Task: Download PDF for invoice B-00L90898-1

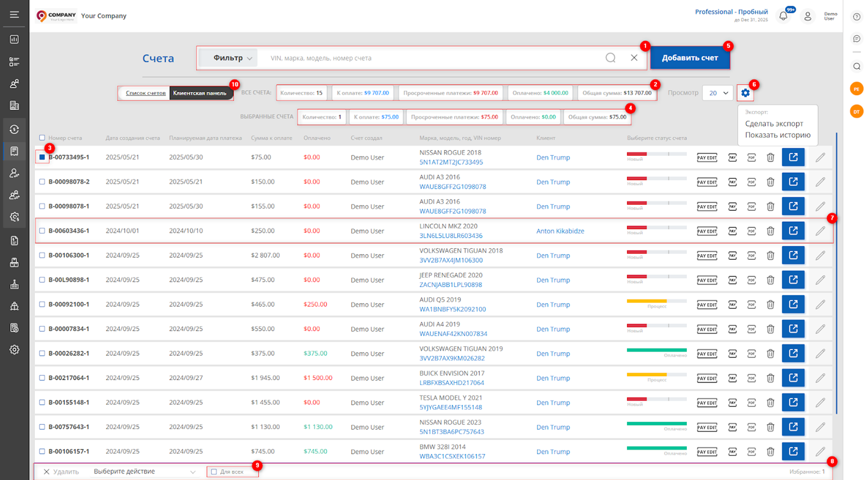Action: (752, 280)
